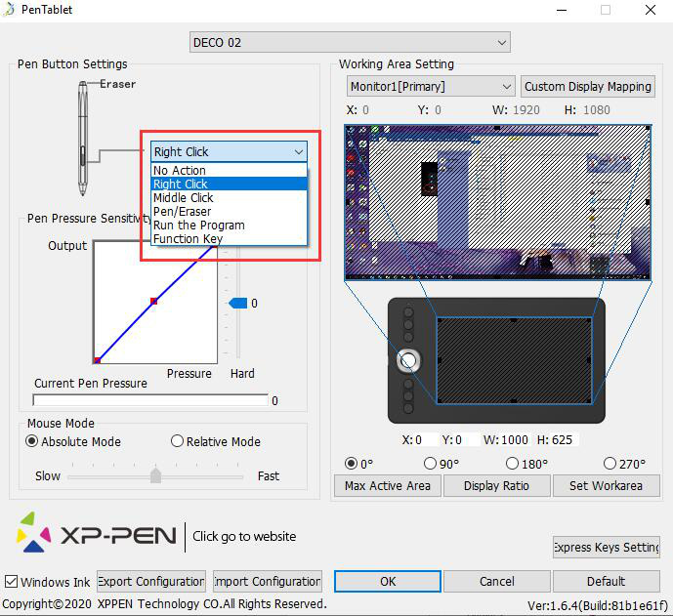Click the PenTablet title bar app icon
This screenshot has width=673, height=616.
click(11, 10)
